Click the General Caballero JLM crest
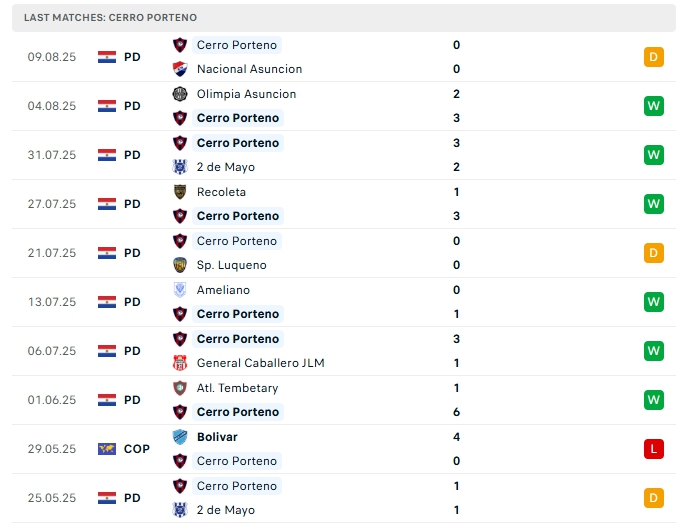Image resolution: width=686 pixels, height=525 pixels. click(180, 363)
